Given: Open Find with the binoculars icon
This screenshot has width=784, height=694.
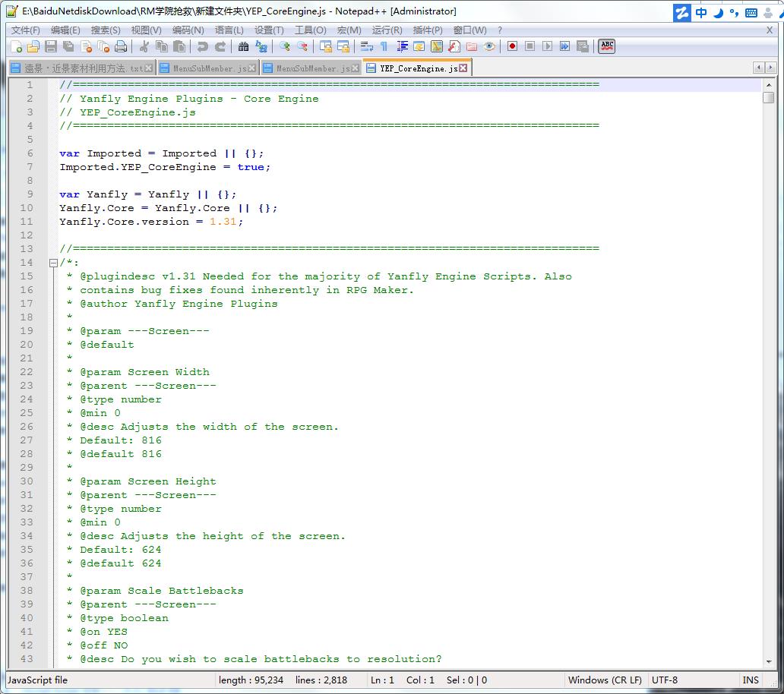Looking at the screenshot, I should pyautogui.click(x=243, y=46).
